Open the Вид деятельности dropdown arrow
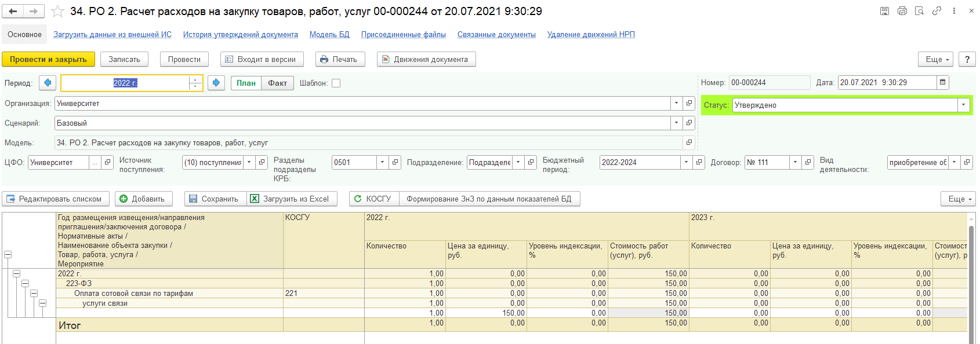This screenshot has height=344, width=980. point(954,162)
